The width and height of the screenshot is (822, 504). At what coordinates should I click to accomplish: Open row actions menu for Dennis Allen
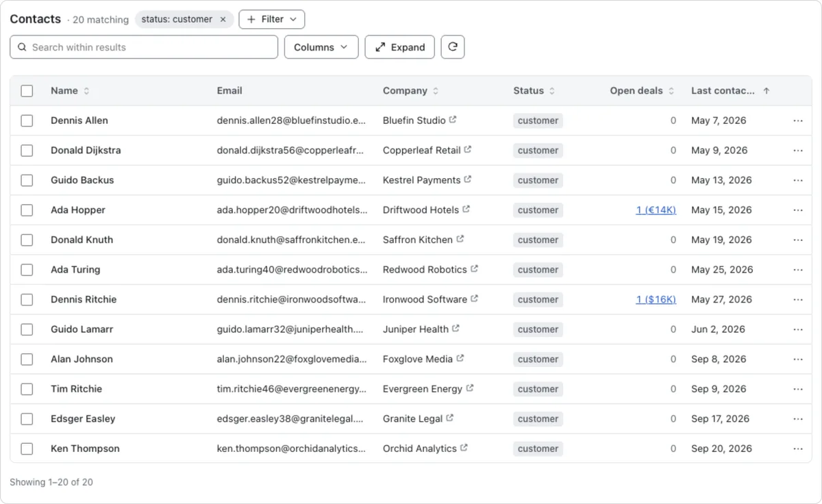798,121
